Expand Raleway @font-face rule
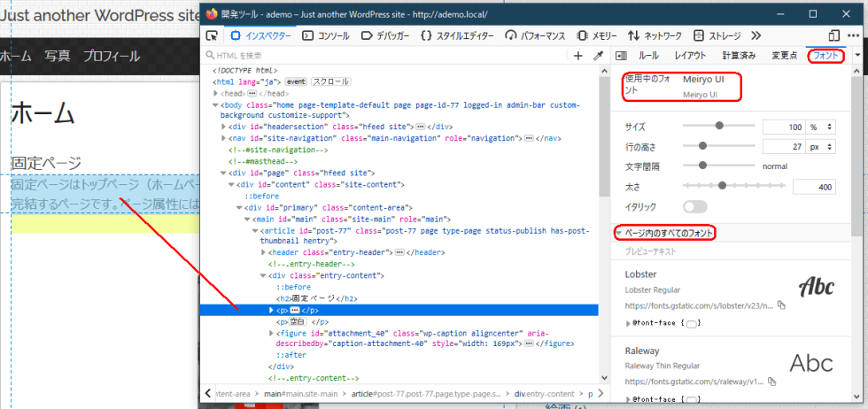 click(628, 398)
